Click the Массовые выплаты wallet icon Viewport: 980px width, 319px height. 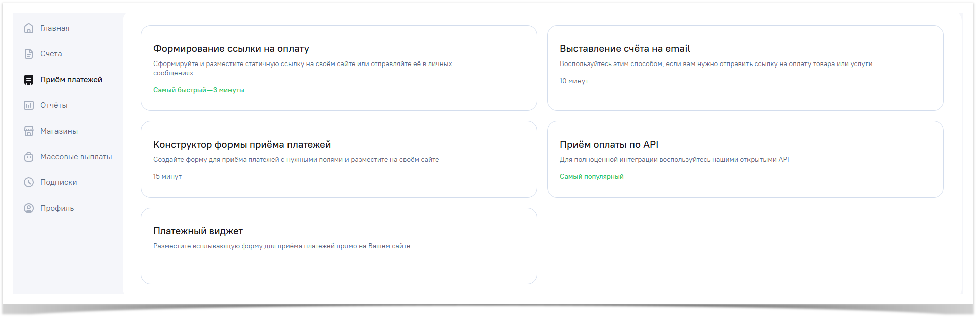29,157
